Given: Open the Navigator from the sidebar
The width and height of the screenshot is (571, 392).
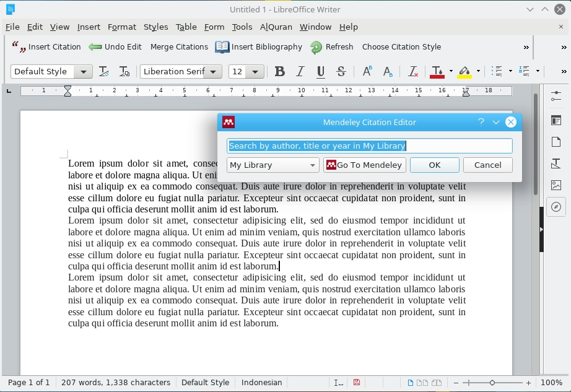Looking at the screenshot, I should [556, 207].
